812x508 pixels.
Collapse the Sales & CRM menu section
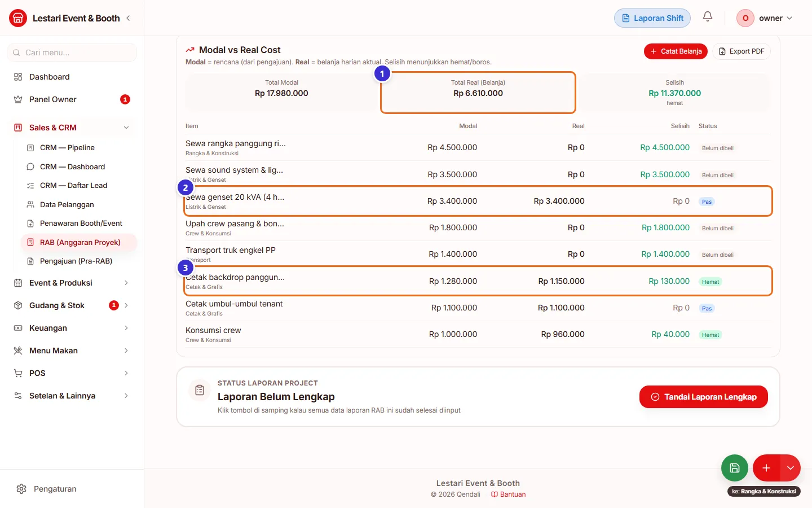126,128
